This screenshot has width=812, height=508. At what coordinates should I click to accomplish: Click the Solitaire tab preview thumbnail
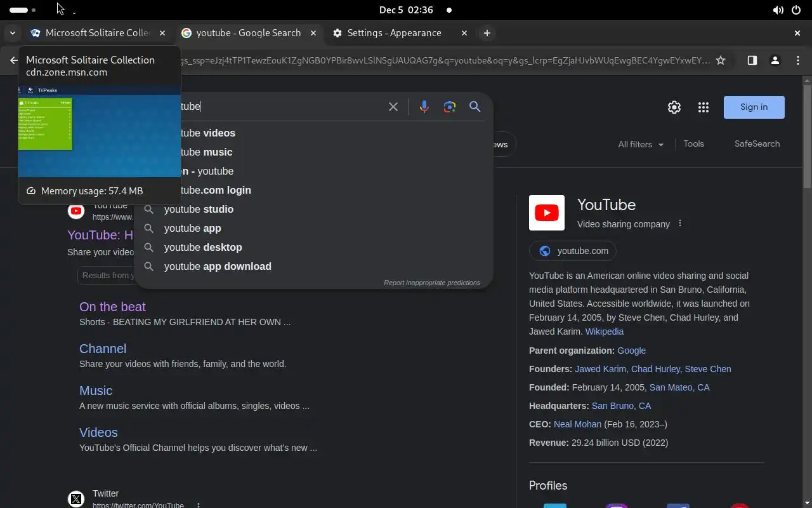tap(100, 131)
